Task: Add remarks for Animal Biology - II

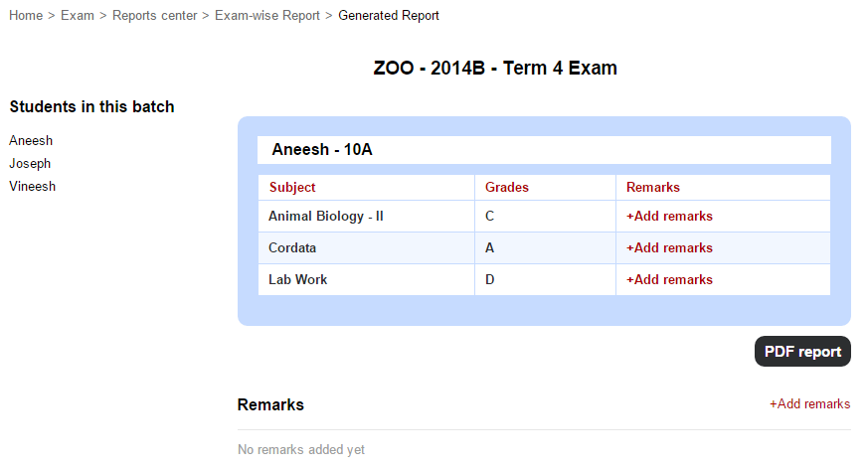Action: [669, 217]
